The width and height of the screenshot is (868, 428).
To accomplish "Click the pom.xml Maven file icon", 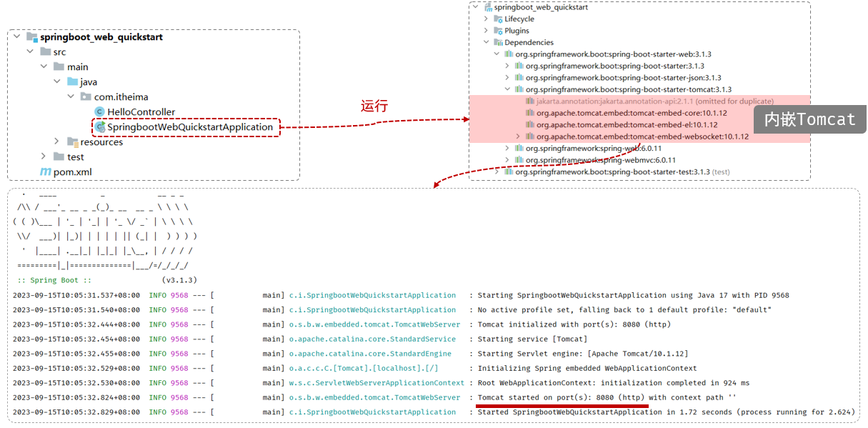I will tap(45, 171).
